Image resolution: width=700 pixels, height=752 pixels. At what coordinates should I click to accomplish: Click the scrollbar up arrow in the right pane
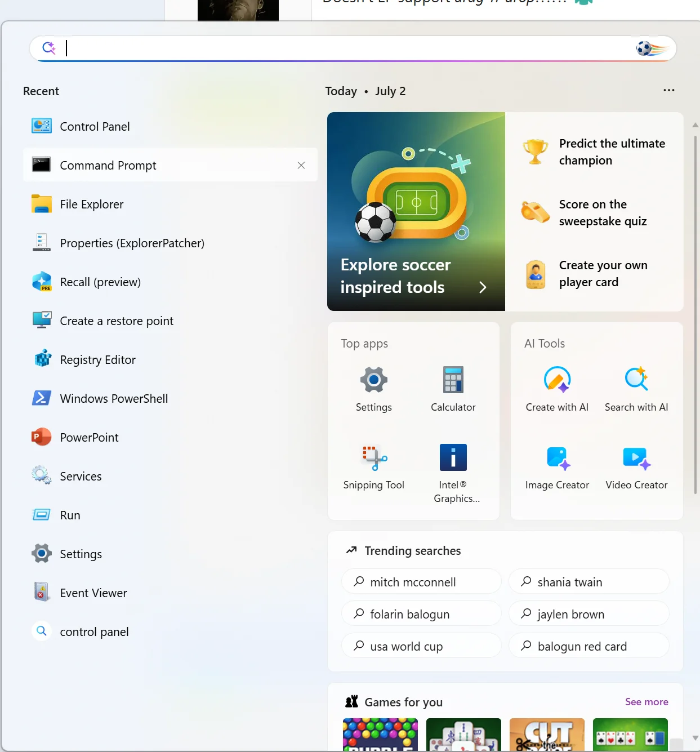coord(695,124)
